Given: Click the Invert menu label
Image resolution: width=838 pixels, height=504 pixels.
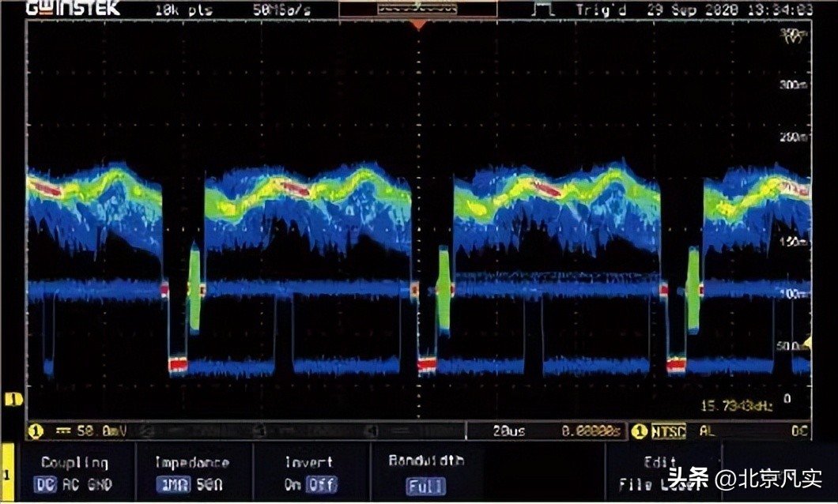Looking at the screenshot, I should 308,462.
